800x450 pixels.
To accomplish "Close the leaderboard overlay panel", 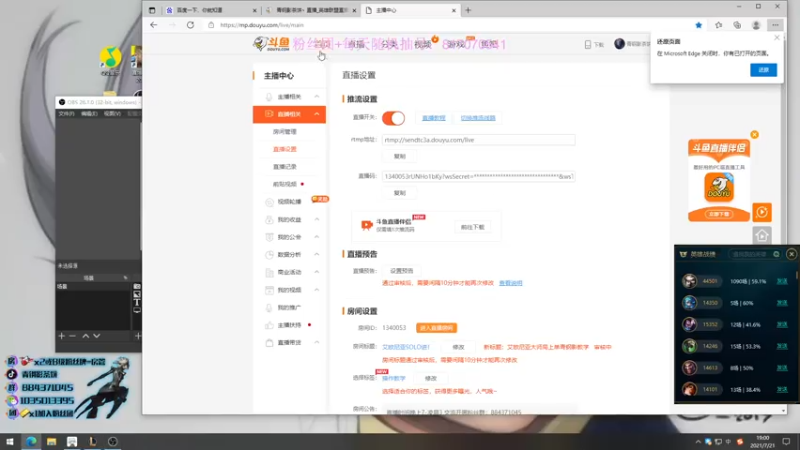I will tap(791, 254).
